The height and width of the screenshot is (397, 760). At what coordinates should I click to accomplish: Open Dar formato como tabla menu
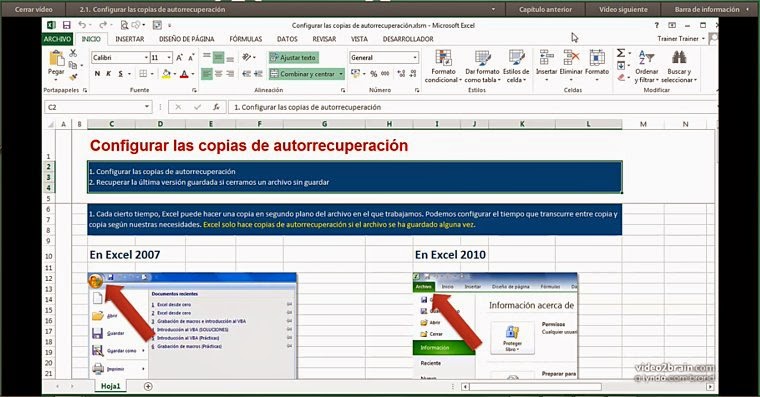tap(482, 66)
